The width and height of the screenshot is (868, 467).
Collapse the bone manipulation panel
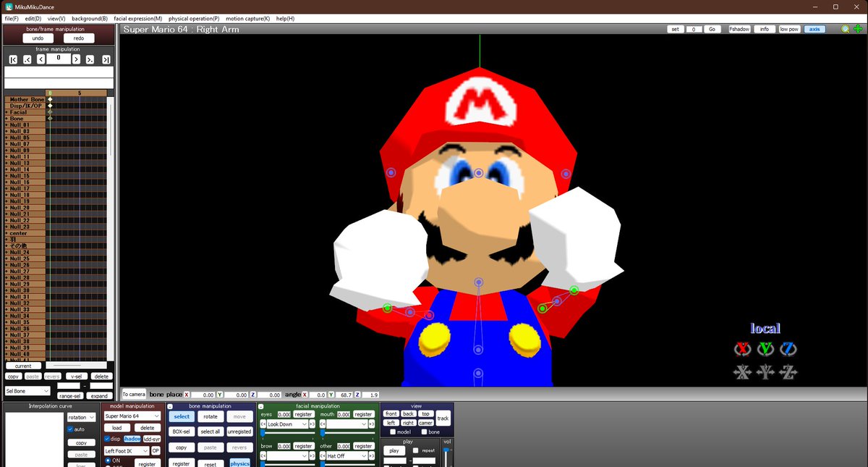[x=171, y=407]
